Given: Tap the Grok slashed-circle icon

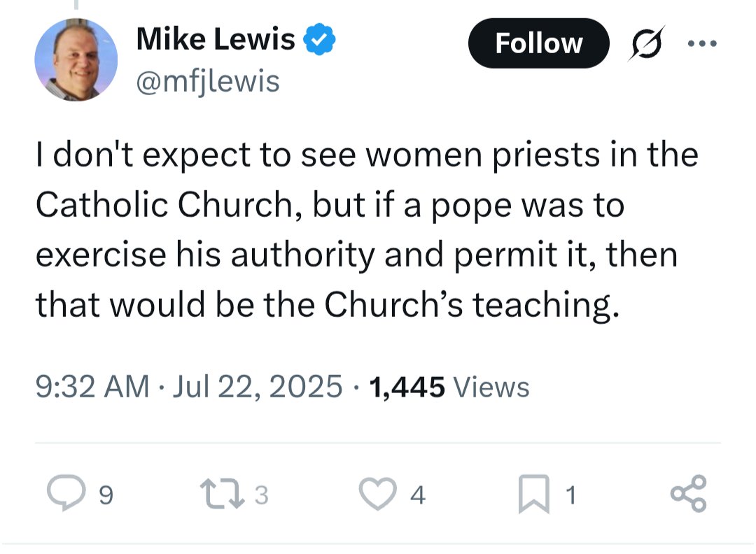Looking at the screenshot, I should click(x=647, y=43).
